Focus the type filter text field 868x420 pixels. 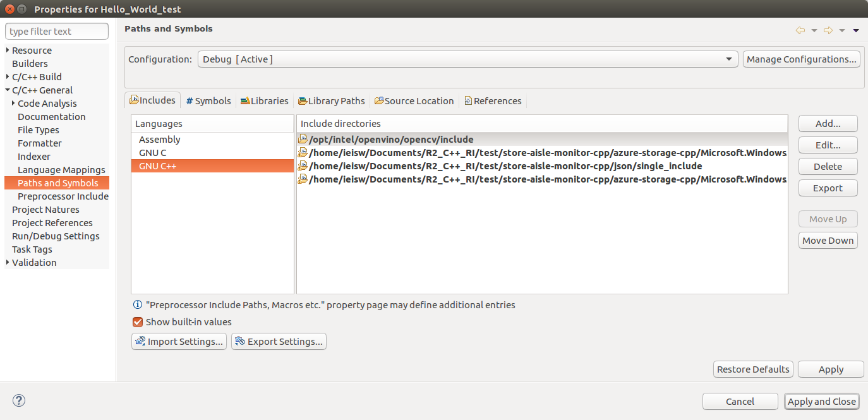tap(57, 31)
